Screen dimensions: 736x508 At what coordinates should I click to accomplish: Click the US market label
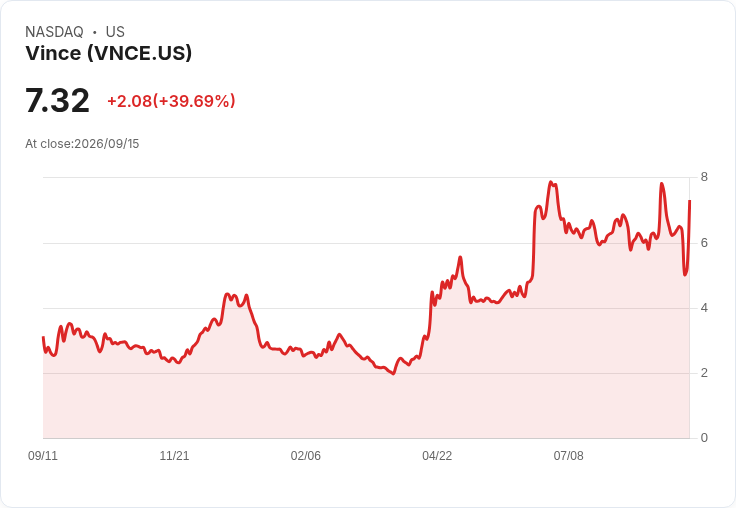(115, 32)
